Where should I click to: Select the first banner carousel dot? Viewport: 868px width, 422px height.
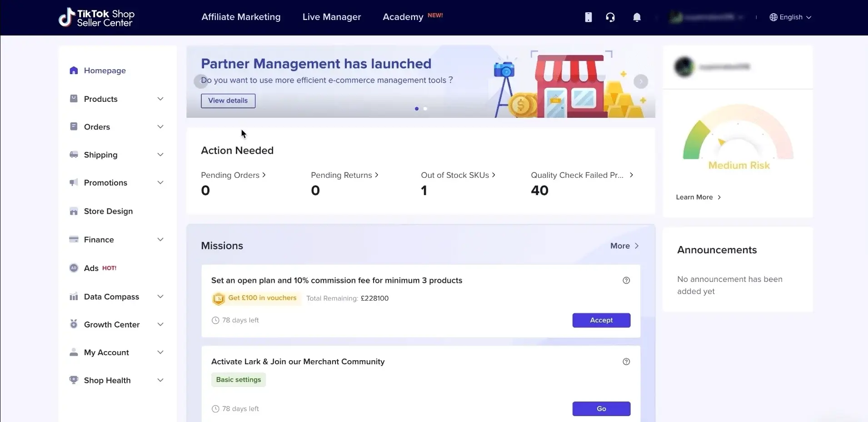[417, 109]
